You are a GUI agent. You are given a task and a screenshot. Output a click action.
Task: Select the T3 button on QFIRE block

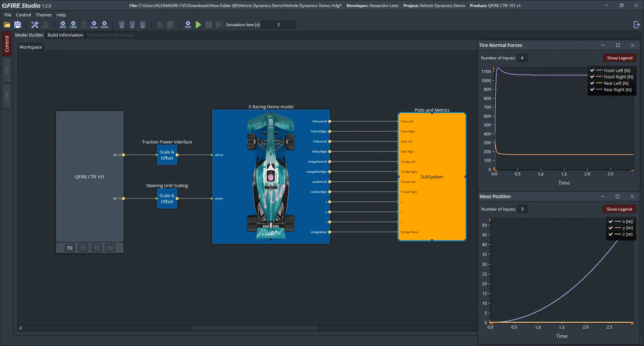coord(110,248)
